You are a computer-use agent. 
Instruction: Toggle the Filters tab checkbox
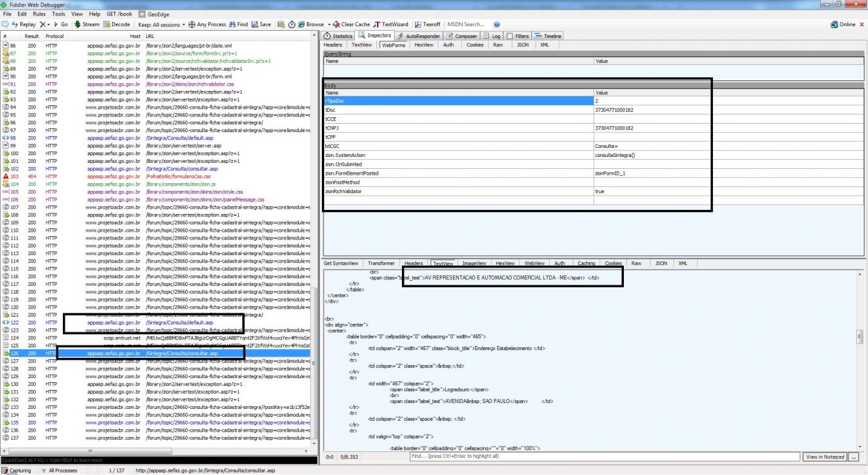510,36
